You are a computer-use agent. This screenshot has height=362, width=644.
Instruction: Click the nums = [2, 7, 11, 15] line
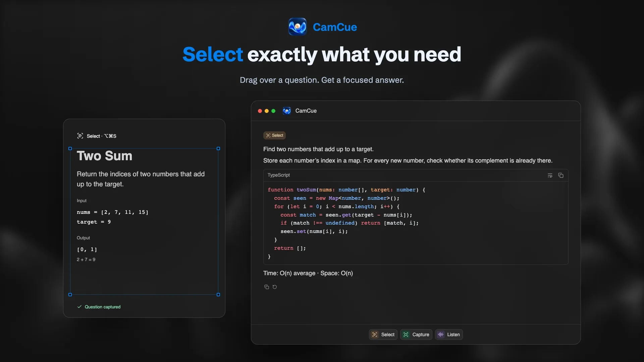coord(112,212)
